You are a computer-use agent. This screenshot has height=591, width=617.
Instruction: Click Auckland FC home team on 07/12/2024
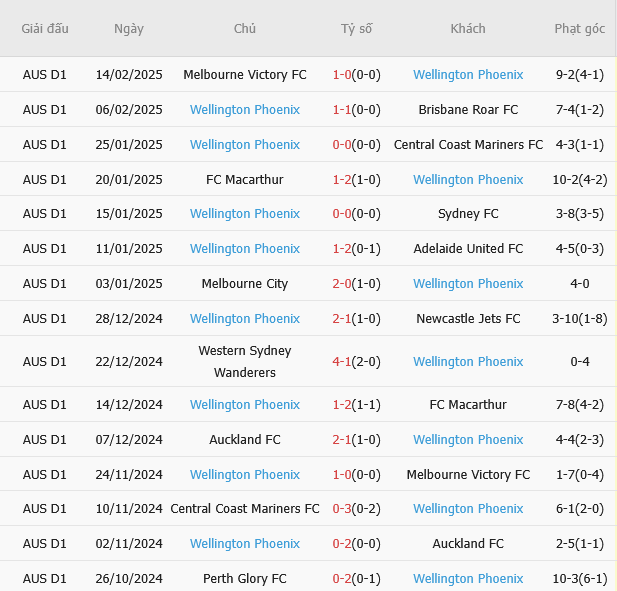point(245,440)
